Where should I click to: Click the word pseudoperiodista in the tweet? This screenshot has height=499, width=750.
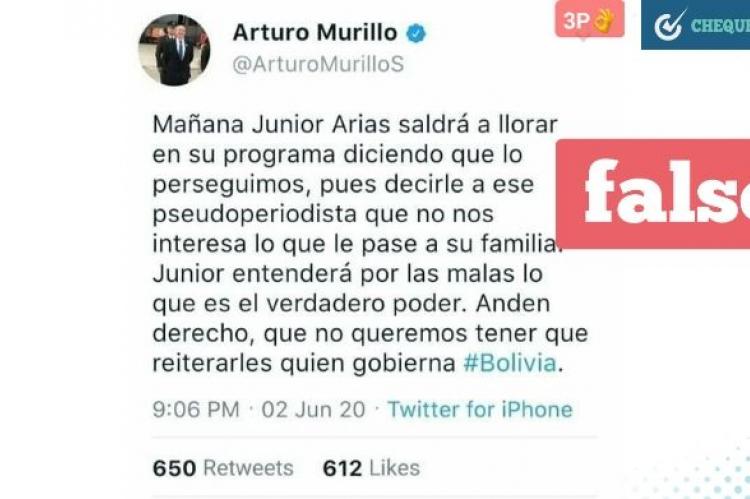[254, 214]
